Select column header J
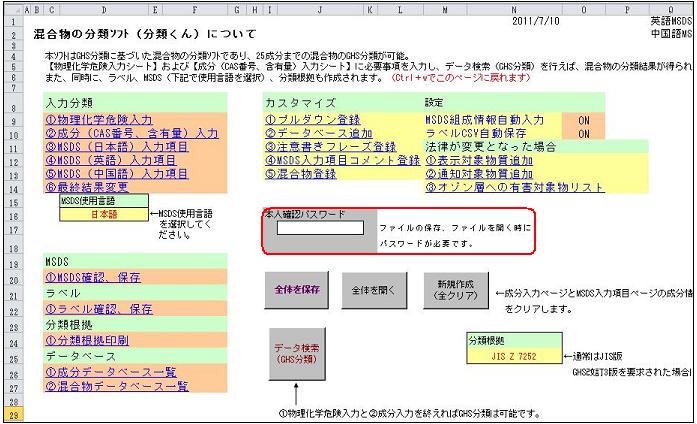The width and height of the screenshot is (697, 424). point(320,10)
